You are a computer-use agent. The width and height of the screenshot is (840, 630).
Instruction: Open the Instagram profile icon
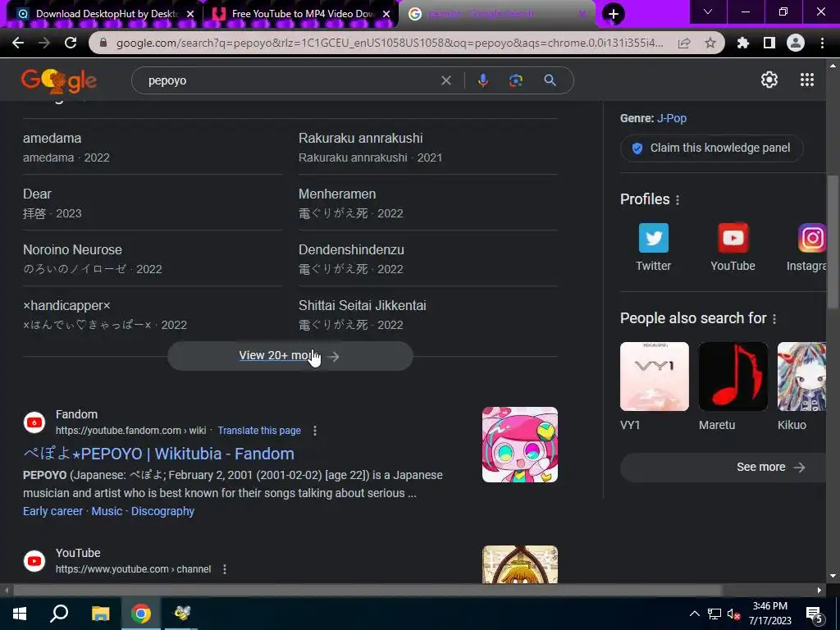pyautogui.click(x=812, y=238)
